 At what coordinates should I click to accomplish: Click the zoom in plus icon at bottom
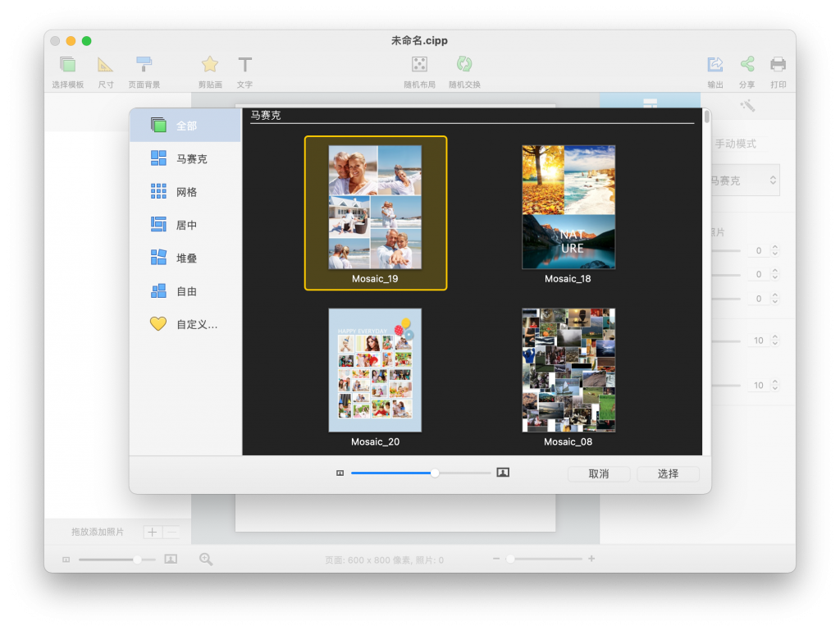click(x=591, y=559)
